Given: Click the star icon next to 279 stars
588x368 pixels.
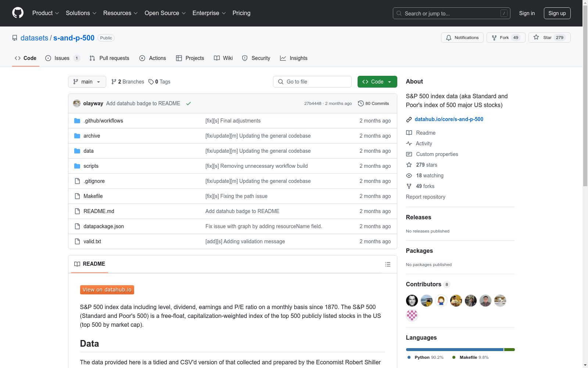Looking at the screenshot, I should [x=409, y=165].
